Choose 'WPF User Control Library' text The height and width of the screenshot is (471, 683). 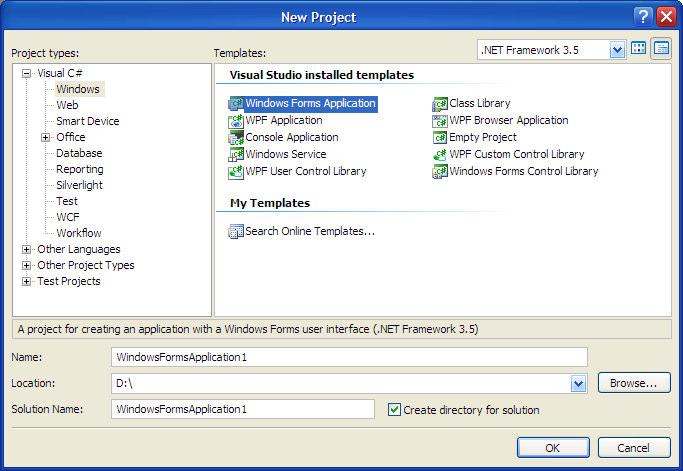(x=306, y=172)
